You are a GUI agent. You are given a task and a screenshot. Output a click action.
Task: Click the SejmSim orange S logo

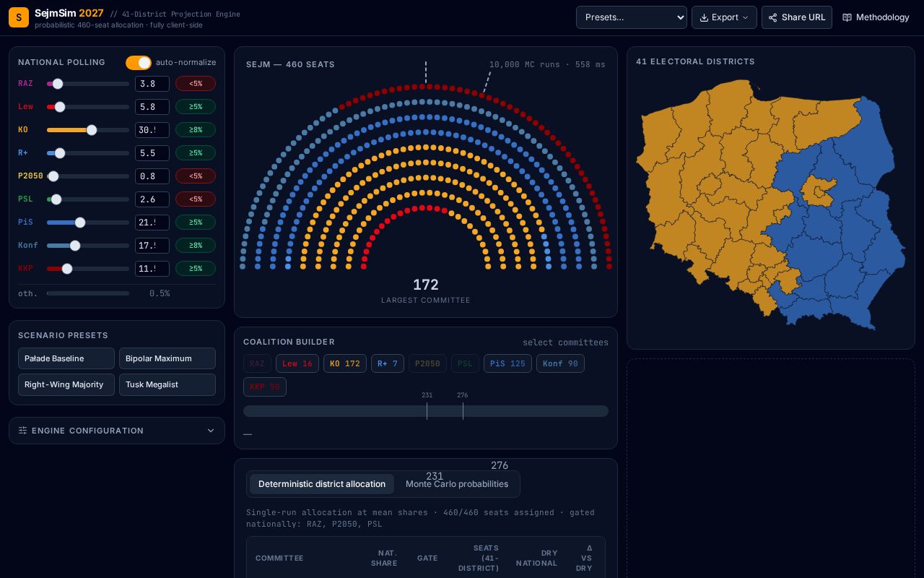(x=19, y=17)
